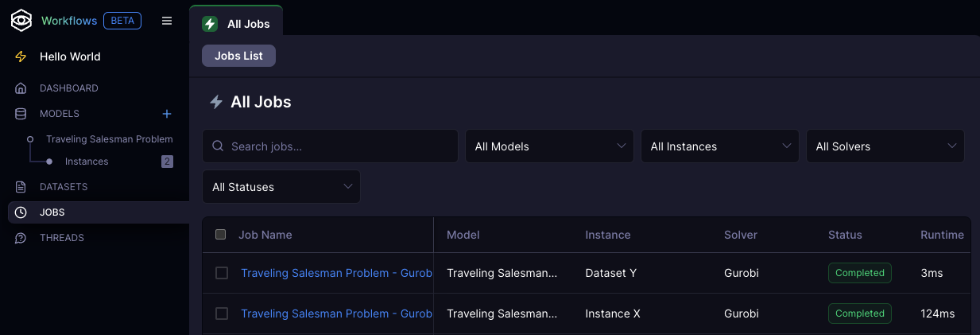Add a new model with plus icon
The image size is (980, 335).
coord(167,114)
